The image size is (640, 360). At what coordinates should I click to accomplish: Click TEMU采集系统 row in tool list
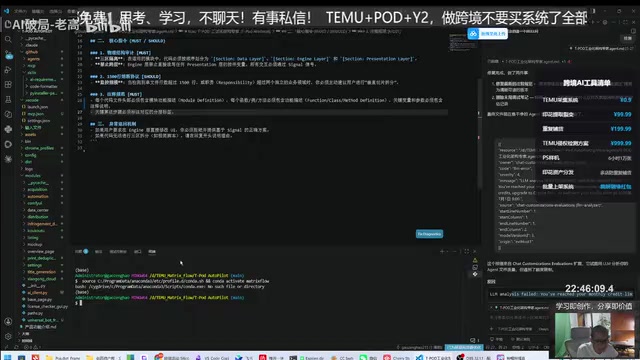click(x=587, y=100)
